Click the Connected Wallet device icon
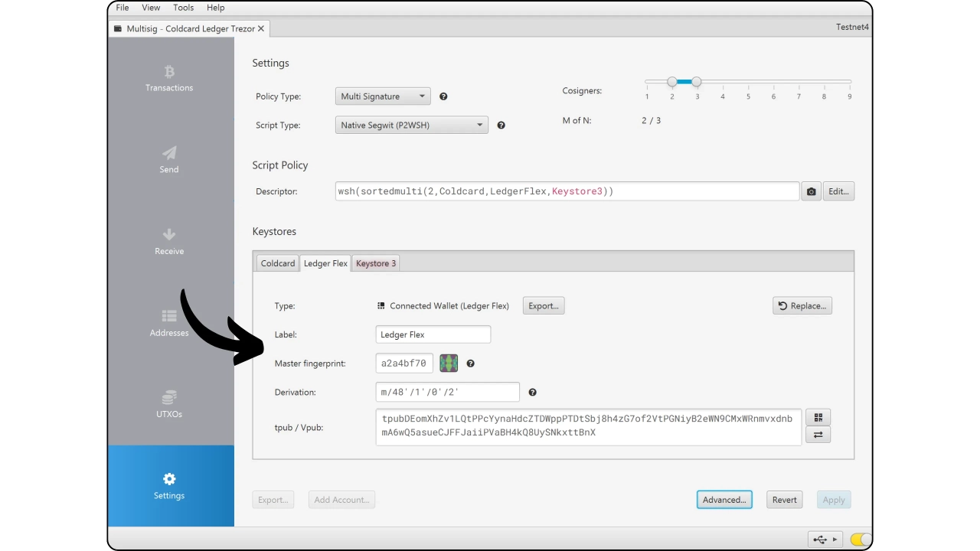The width and height of the screenshot is (980, 551). pos(381,305)
